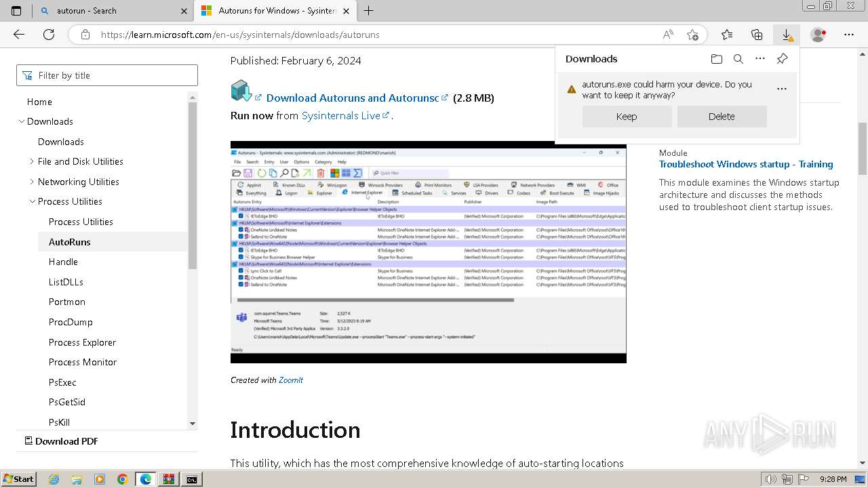View site information via the lock icon
The width and height of the screenshot is (868, 488).
pos(85,35)
